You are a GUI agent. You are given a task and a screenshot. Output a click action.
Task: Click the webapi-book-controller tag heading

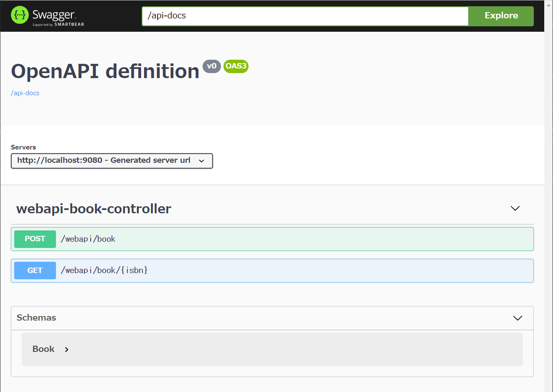point(94,209)
